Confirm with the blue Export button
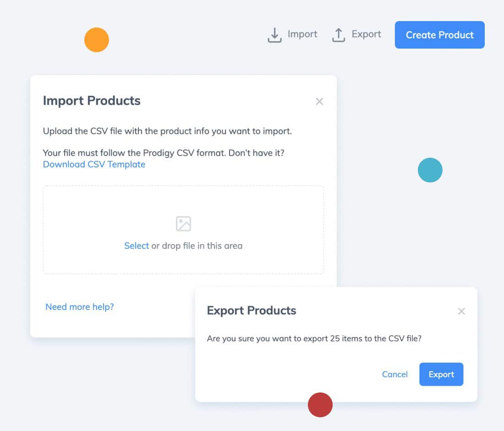The height and width of the screenshot is (431, 504). tap(441, 374)
